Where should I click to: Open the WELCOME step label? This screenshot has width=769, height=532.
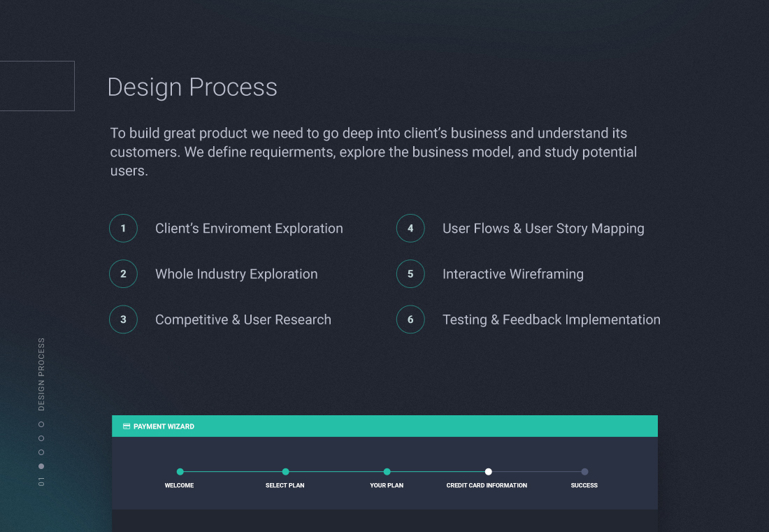(180, 485)
